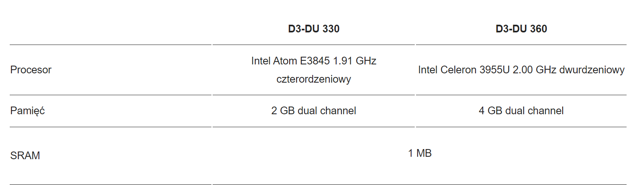Click the 4 GB dual channel cell
Viewport: 644px width, 192px height.
pos(521,111)
